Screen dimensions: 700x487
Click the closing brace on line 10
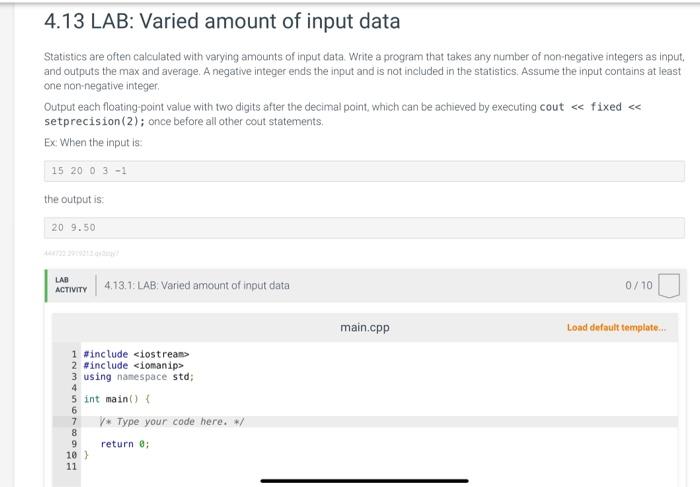coord(86,455)
